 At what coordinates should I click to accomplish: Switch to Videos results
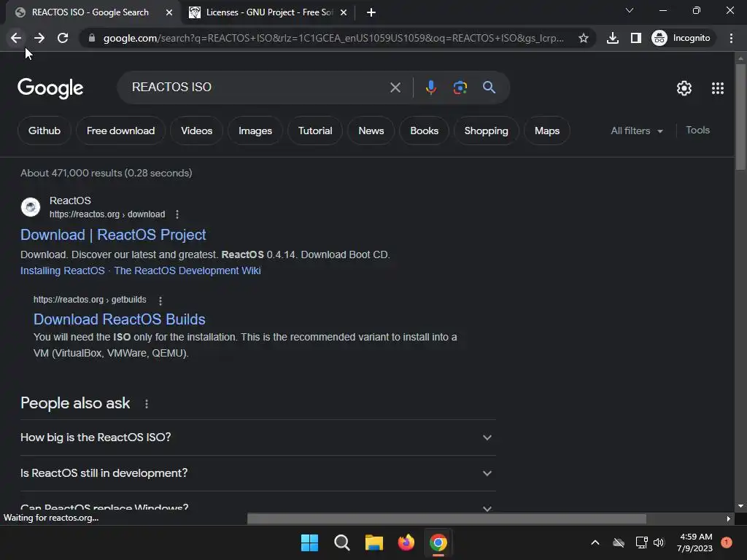point(196,131)
